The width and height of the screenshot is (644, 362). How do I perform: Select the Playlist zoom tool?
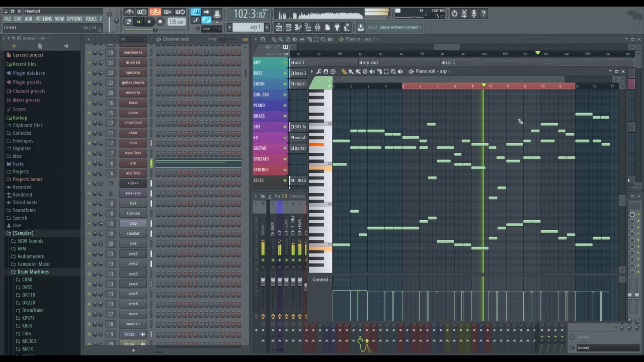tap(324, 39)
